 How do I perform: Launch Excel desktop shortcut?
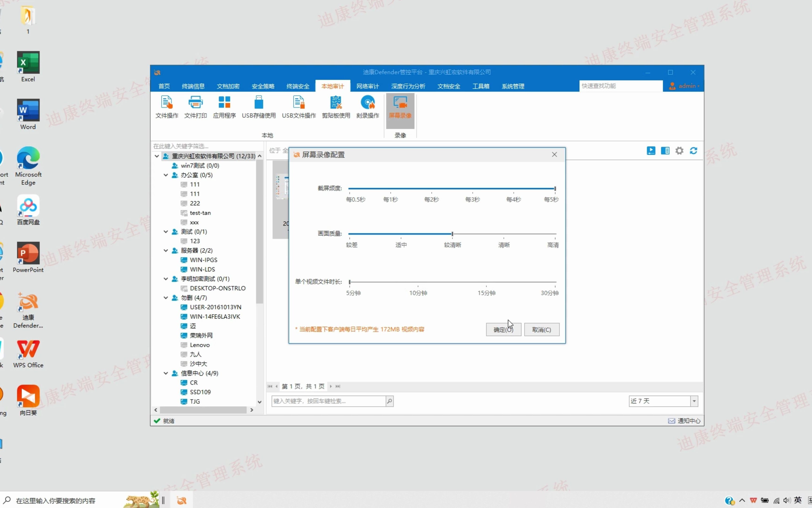28,67
